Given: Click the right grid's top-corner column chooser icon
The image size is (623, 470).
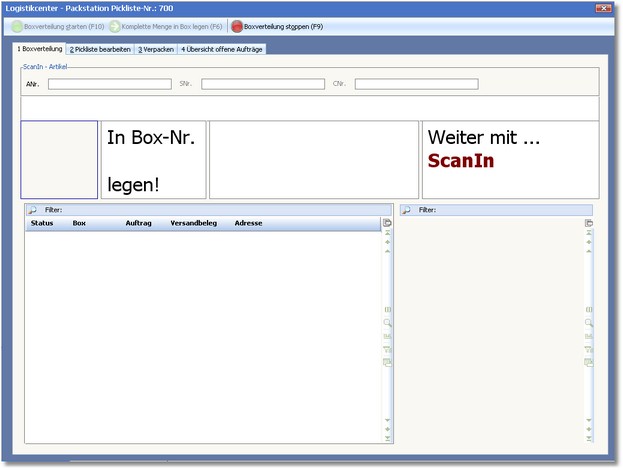Looking at the screenshot, I should click(589, 223).
